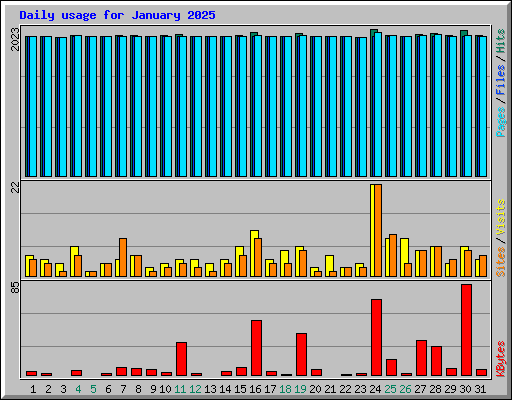Click the cyan Pages bar for day 31
Viewport: 512px width, 400px height.
click(x=483, y=106)
